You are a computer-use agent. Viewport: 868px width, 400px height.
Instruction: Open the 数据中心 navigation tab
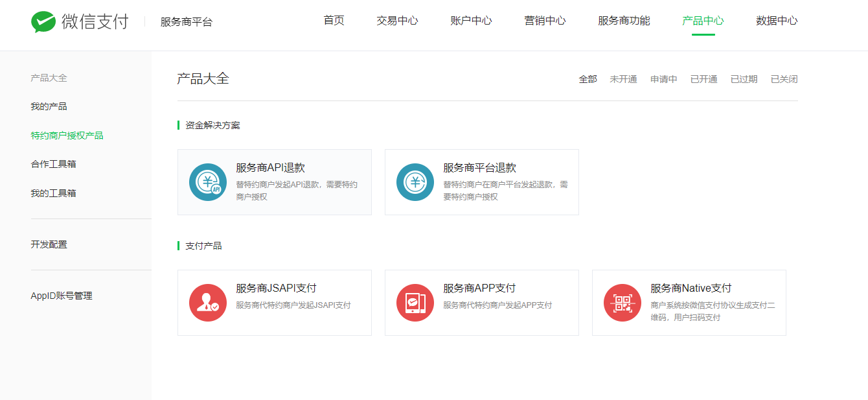pyautogui.click(x=777, y=21)
